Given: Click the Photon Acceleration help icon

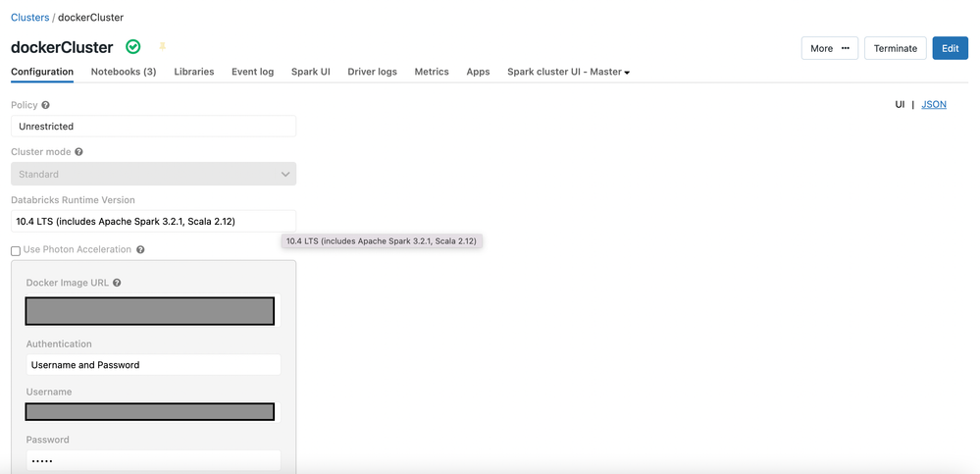Looking at the screenshot, I should coord(140,250).
